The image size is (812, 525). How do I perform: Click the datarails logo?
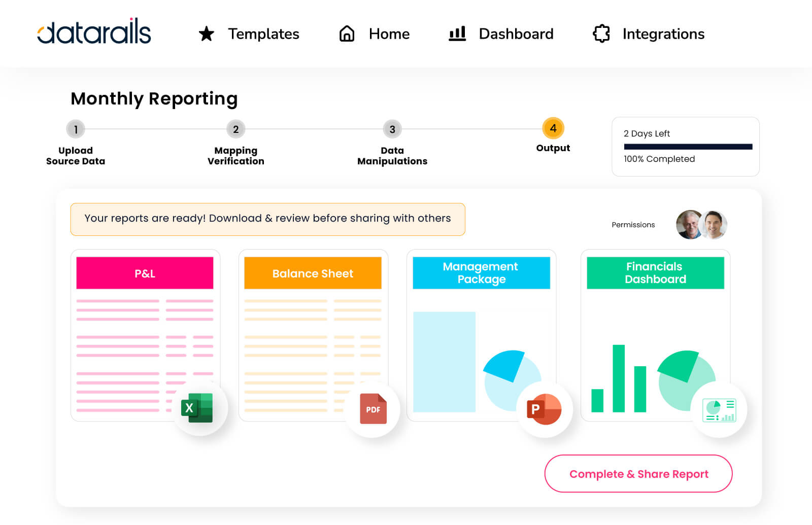click(x=94, y=31)
